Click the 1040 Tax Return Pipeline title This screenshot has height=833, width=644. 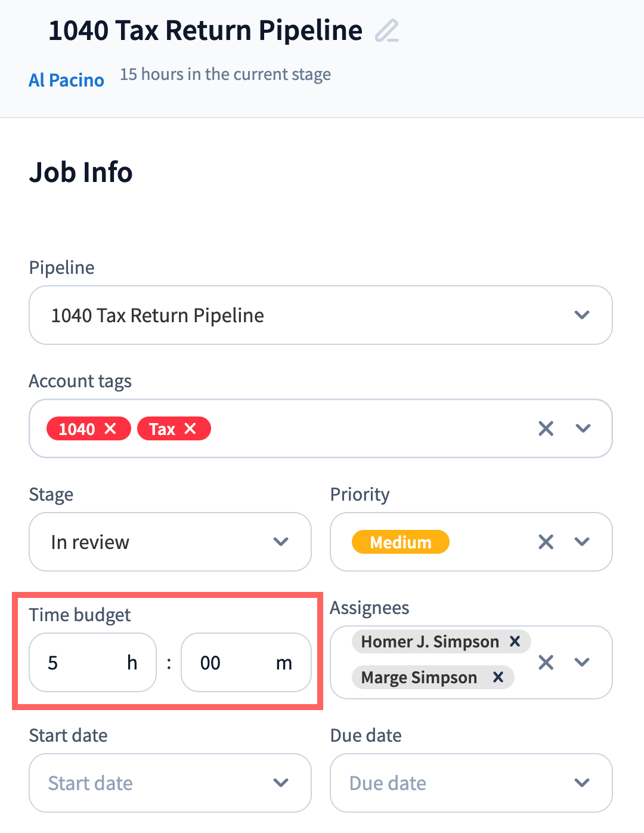205,30
